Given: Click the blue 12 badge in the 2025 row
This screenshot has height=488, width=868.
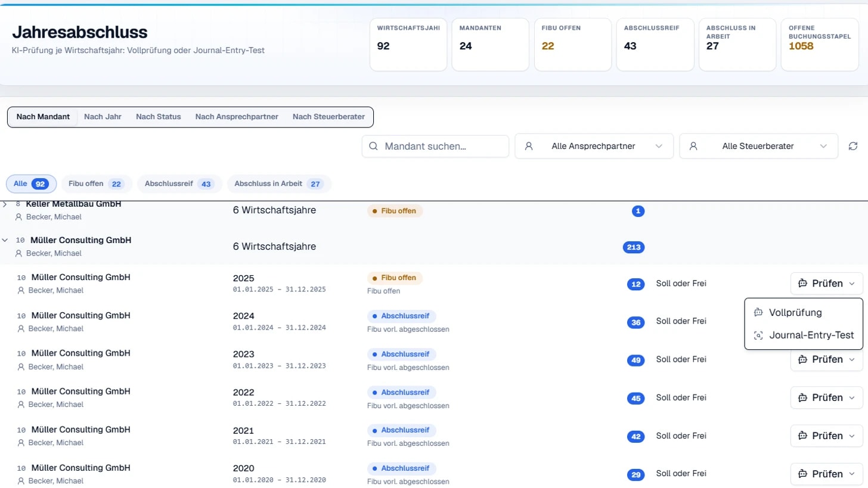Looking at the screenshot, I should (x=636, y=284).
